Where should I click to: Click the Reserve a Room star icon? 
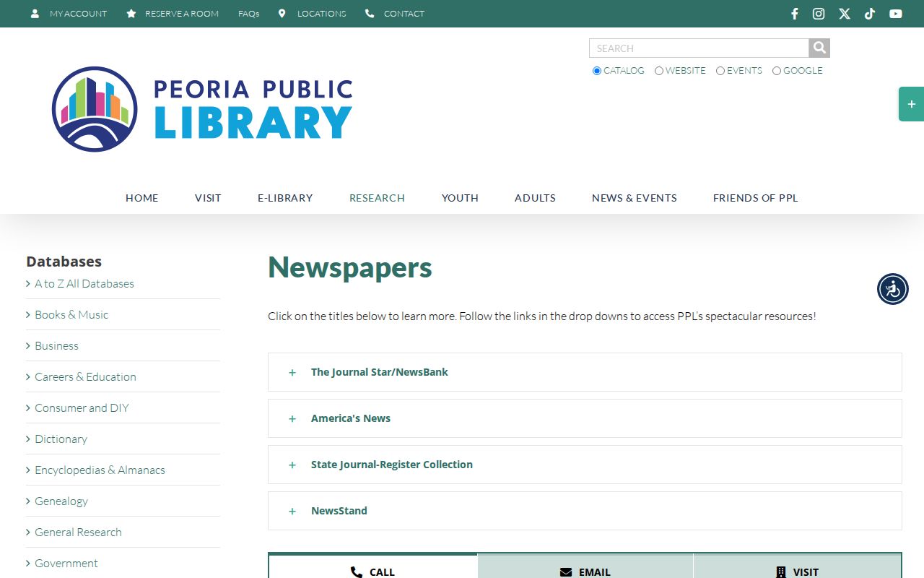131,14
